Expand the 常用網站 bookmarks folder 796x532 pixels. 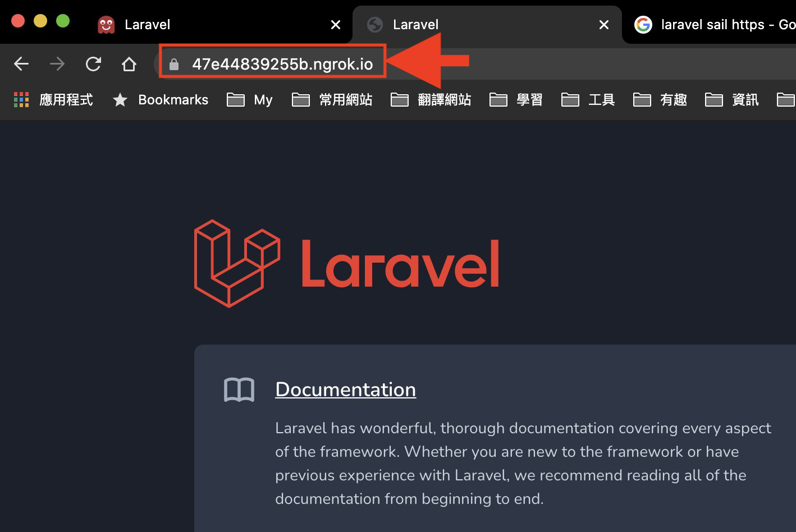tap(332, 100)
